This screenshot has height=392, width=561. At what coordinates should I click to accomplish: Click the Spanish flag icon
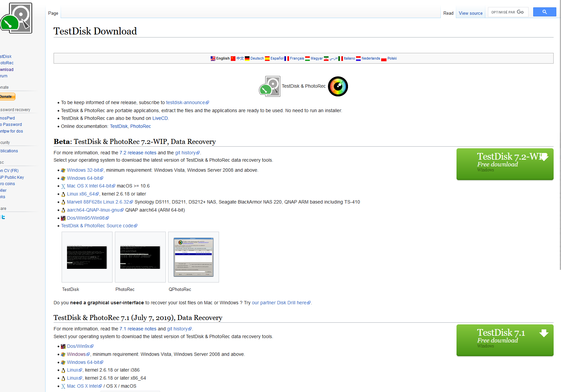[267, 59]
